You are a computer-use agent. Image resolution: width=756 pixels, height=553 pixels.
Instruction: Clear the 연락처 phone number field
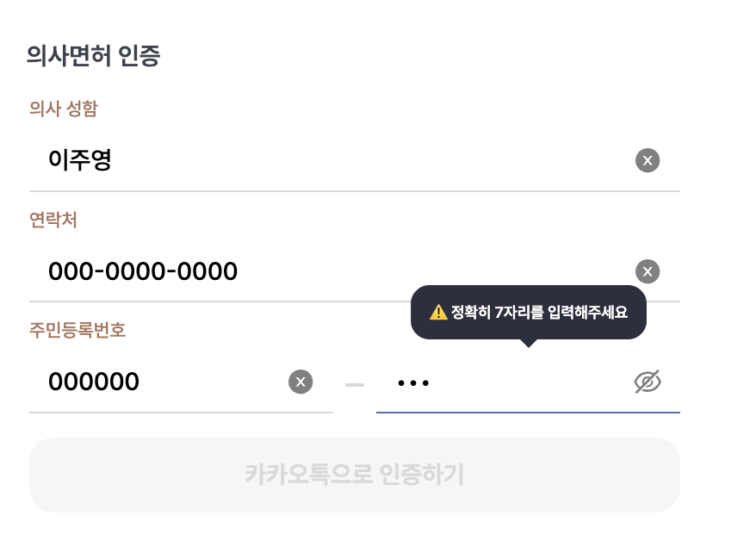point(648,272)
